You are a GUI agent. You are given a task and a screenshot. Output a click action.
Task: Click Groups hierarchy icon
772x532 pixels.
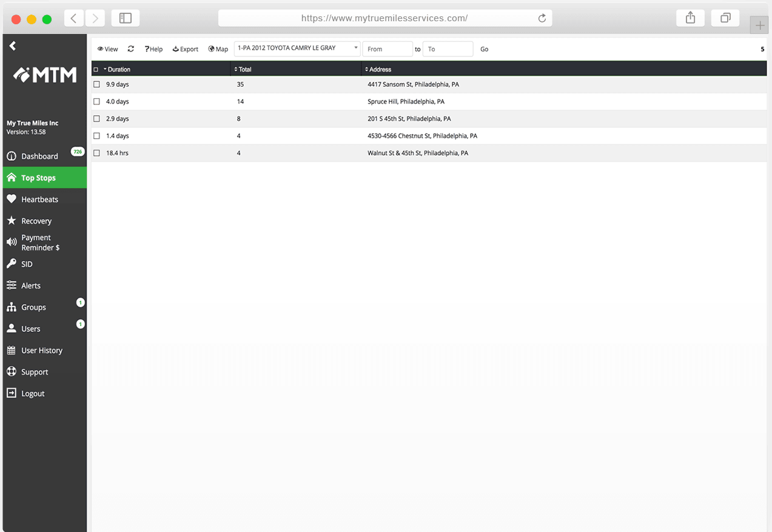point(12,307)
